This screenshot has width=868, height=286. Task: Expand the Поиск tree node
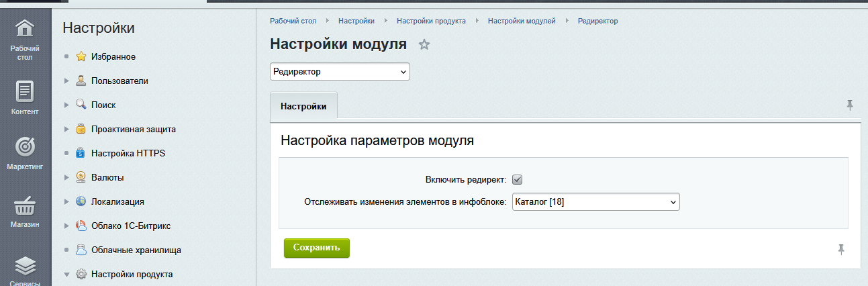coord(66,105)
